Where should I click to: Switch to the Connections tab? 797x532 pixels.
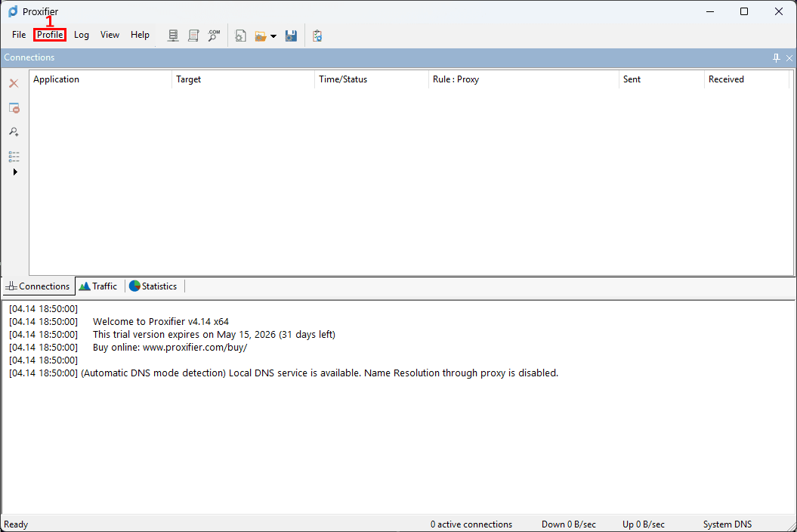click(x=39, y=286)
